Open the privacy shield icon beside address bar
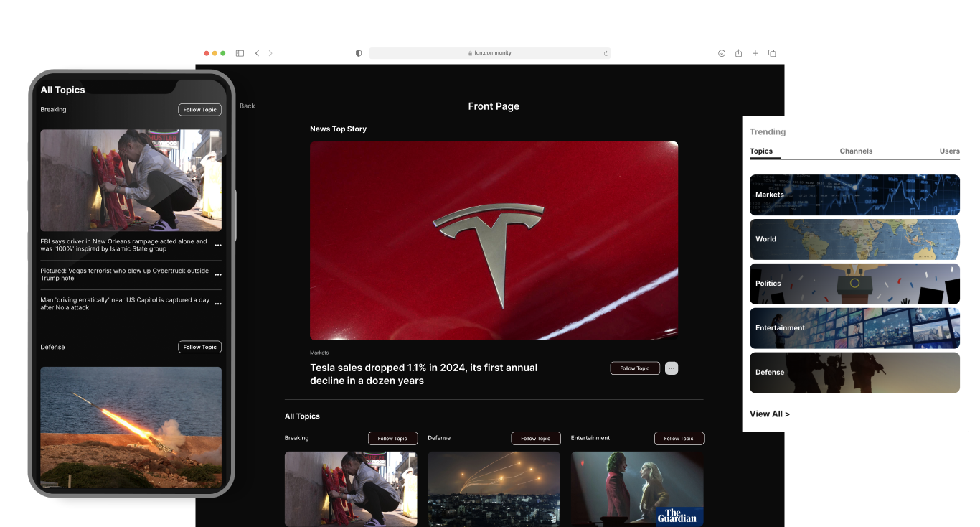The width and height of the screenshot is (980, 527). (359, 53)
